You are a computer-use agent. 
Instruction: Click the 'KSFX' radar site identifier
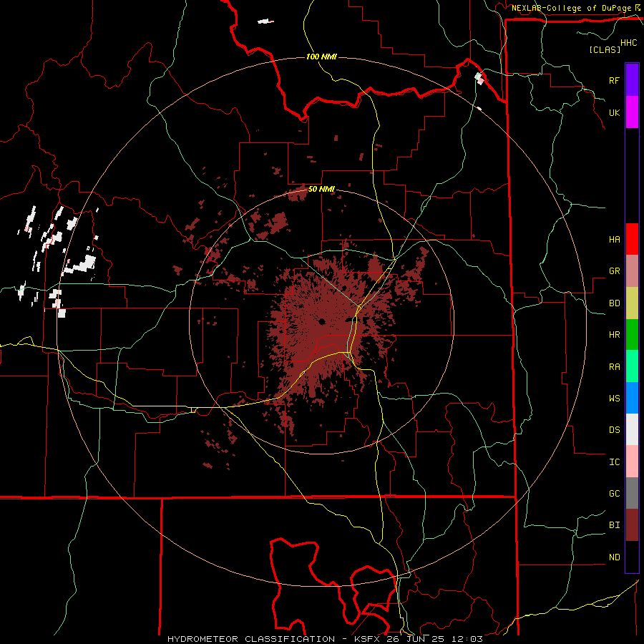(x=369, y=639)
